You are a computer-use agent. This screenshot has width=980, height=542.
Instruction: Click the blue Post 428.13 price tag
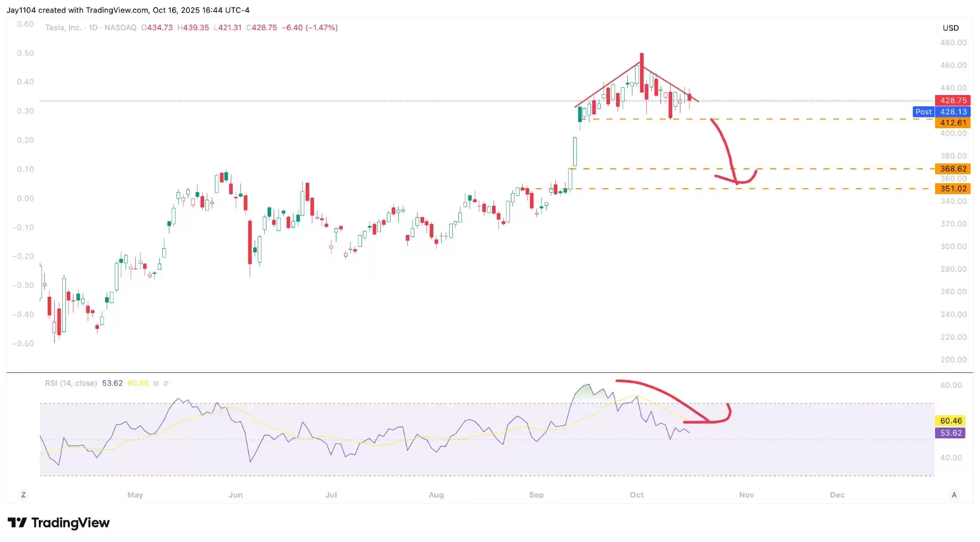pos(941,112)
